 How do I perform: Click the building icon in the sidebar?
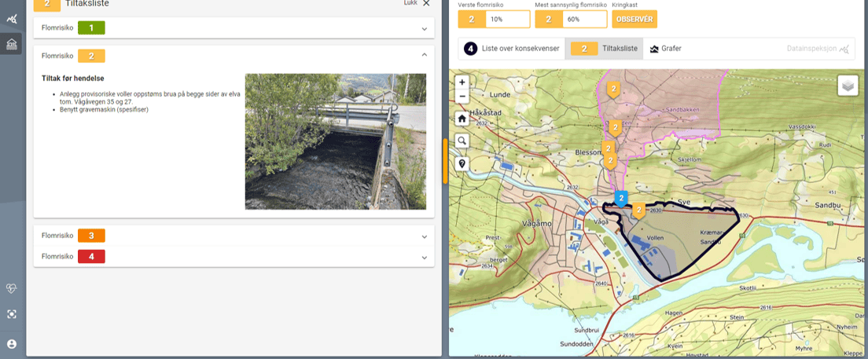(12, 44)
